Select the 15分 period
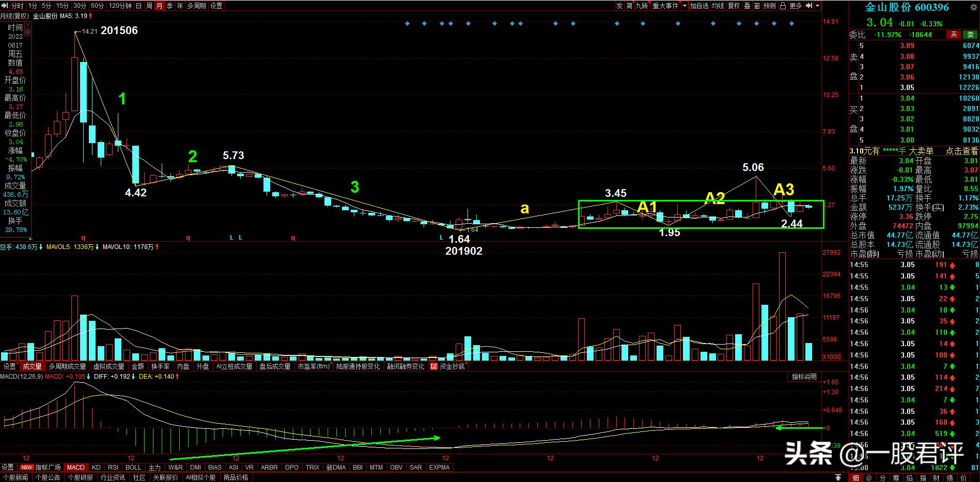 click(62, 6)
